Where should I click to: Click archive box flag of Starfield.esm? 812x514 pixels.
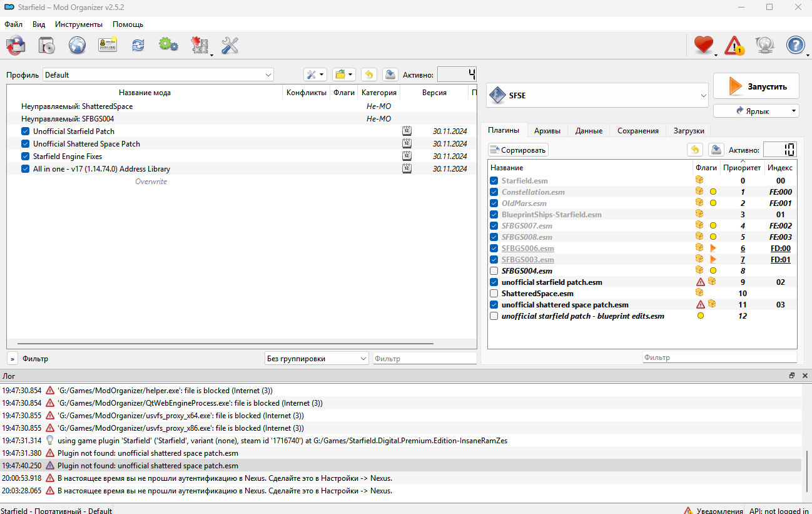tap(699, 180)
